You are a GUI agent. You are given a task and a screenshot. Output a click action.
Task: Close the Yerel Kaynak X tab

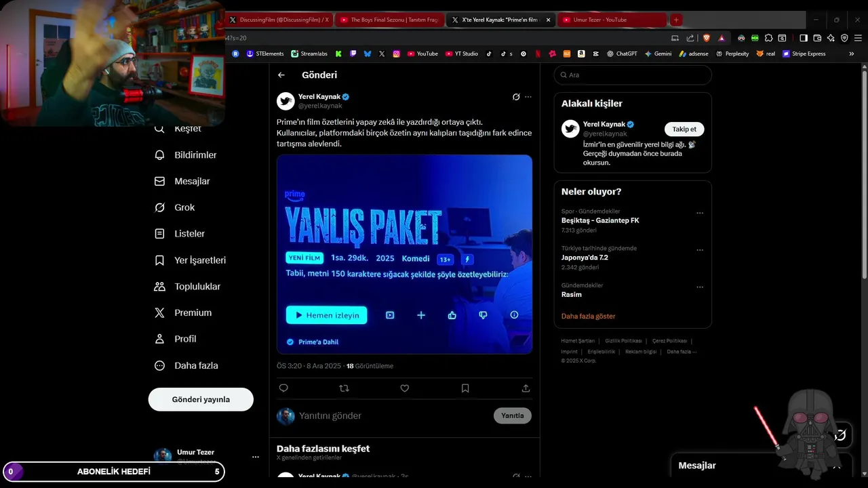[x=548, y=20]
